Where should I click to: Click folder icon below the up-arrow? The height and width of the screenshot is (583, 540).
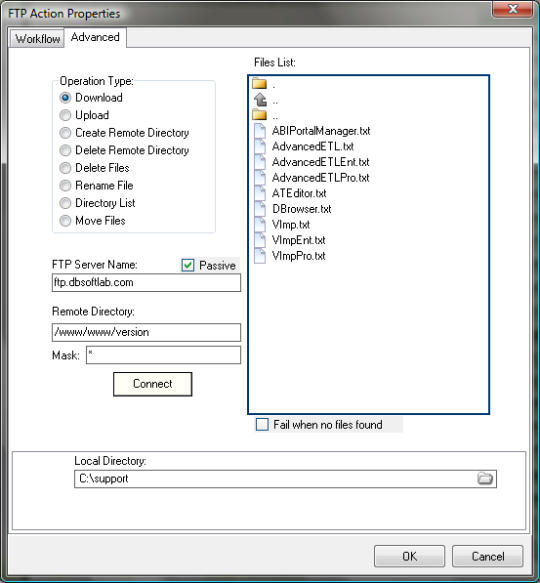260,115
